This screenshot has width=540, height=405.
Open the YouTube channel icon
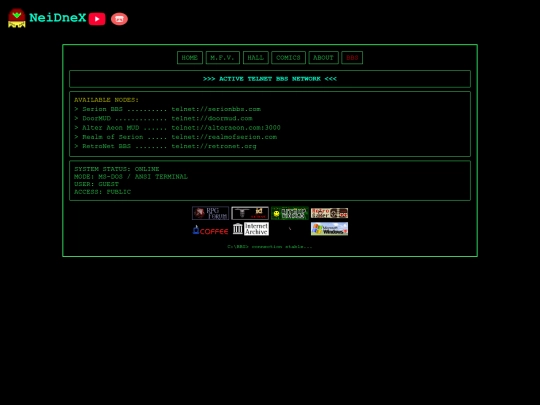[97, 19]
